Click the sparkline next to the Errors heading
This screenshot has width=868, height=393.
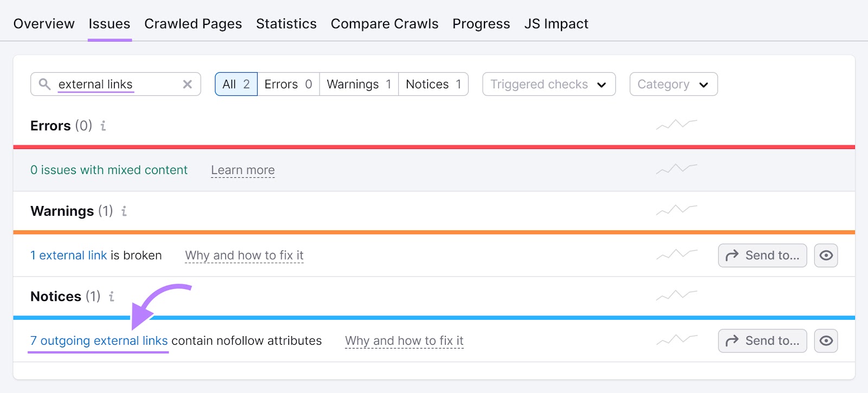(676, 124)
